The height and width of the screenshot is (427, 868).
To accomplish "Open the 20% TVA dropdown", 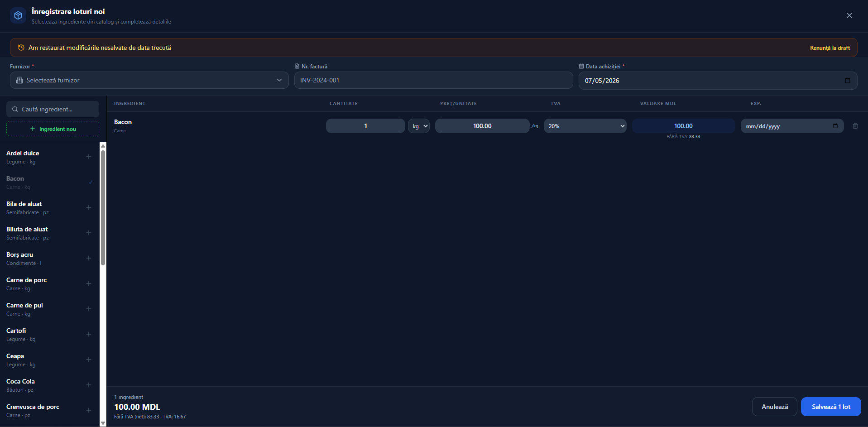I will [585, 126].
